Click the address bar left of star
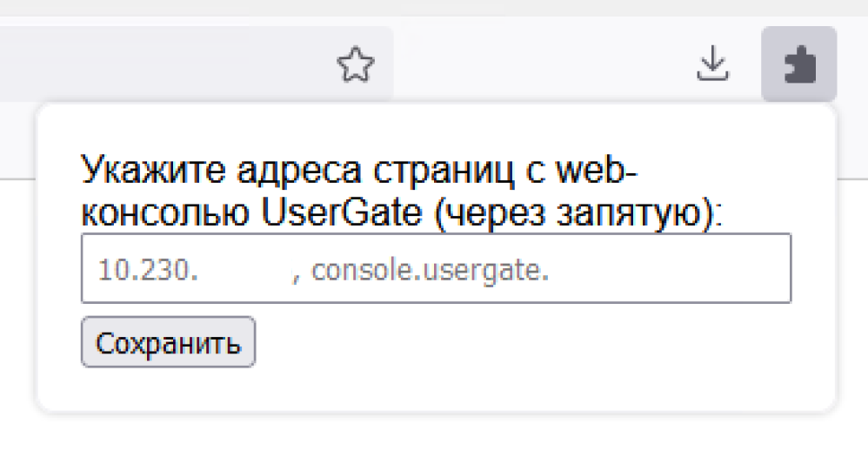This screenshot has width=868, height=451. tap(166, 64)
